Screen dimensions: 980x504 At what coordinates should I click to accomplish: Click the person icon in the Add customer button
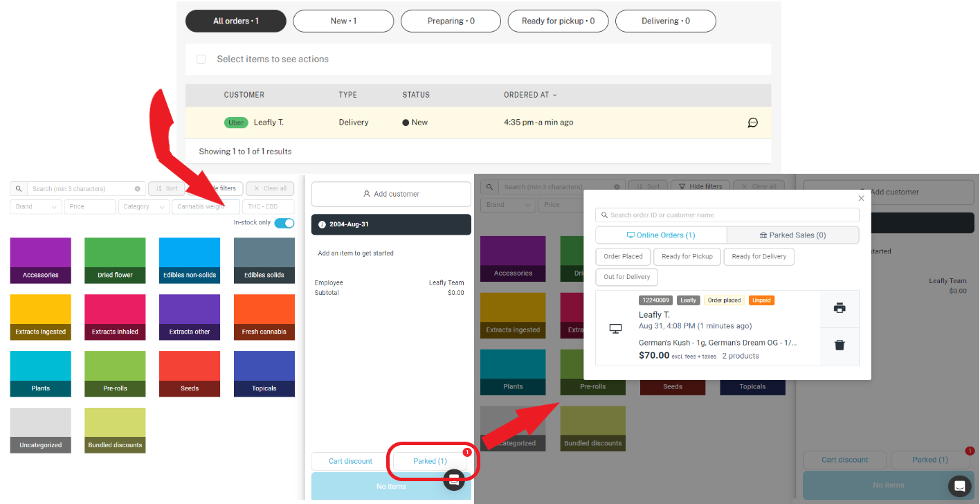pyautogui.click(x=367, y=194)
